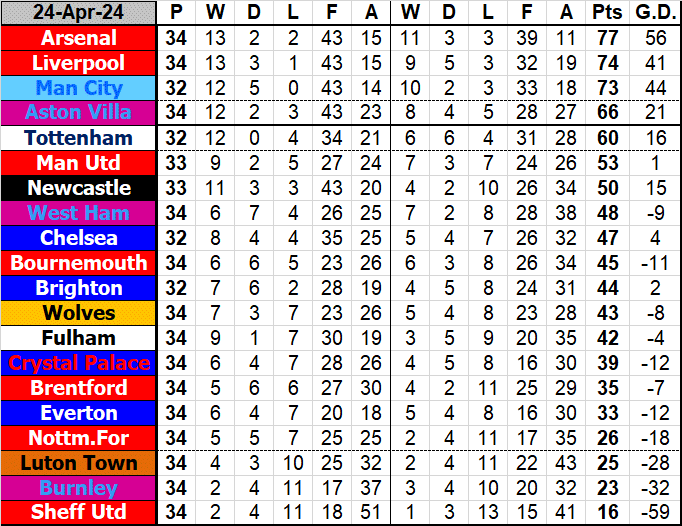Select the P column header
Viewport: 682px width, 526px height.
pyautogui.click(x=177, y=13)
